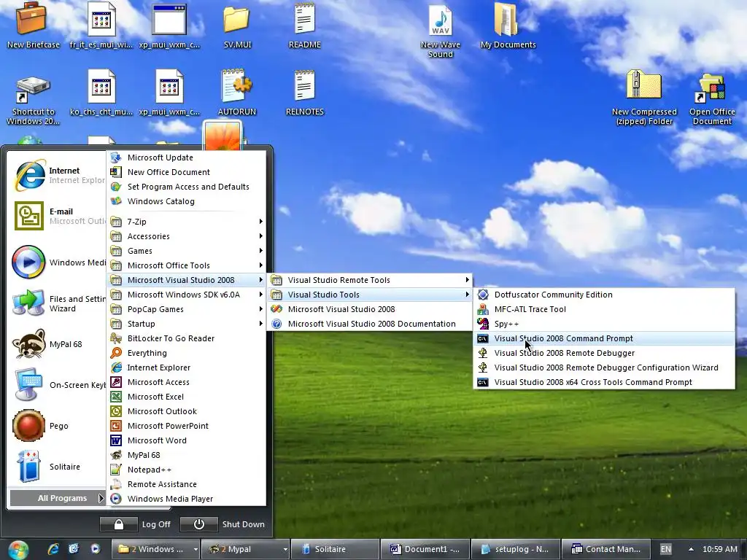This screenshot has width=747, height=560.
Task: Click Set Program Access and Defaults
Action: click(x=187, y=187)
